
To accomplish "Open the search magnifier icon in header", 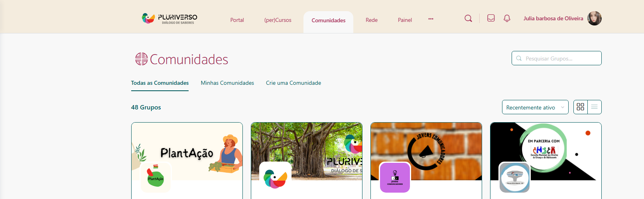I will 468,18.
